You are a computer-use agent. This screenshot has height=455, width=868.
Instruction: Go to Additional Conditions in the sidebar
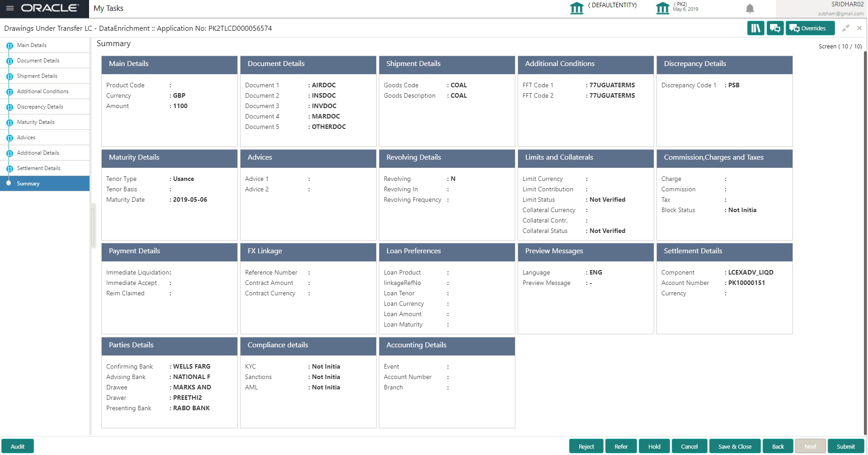[x=43, y=91]
